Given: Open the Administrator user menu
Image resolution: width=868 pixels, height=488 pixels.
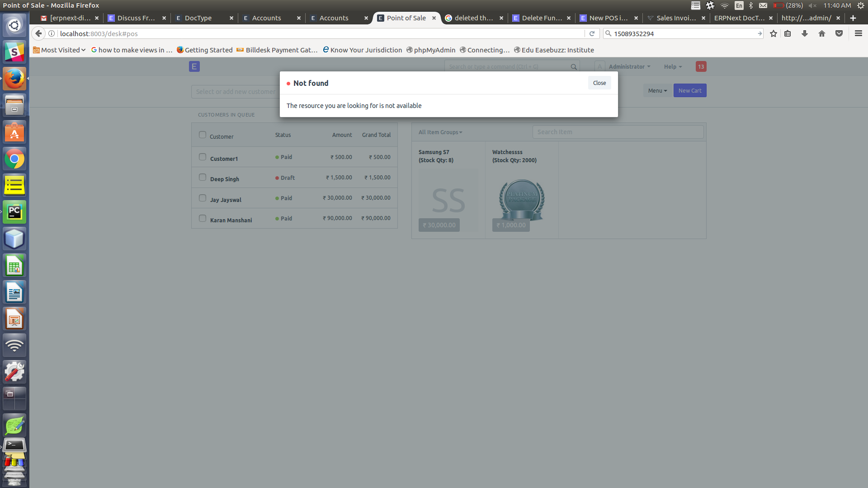Looking at the screenshot, I should [x=629, y=66].
